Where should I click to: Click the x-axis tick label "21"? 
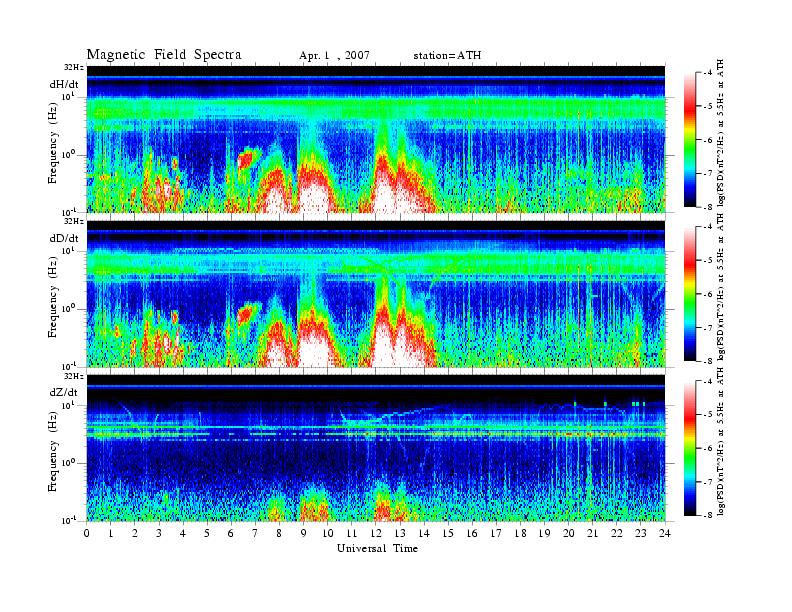click(x=592, y=533)
